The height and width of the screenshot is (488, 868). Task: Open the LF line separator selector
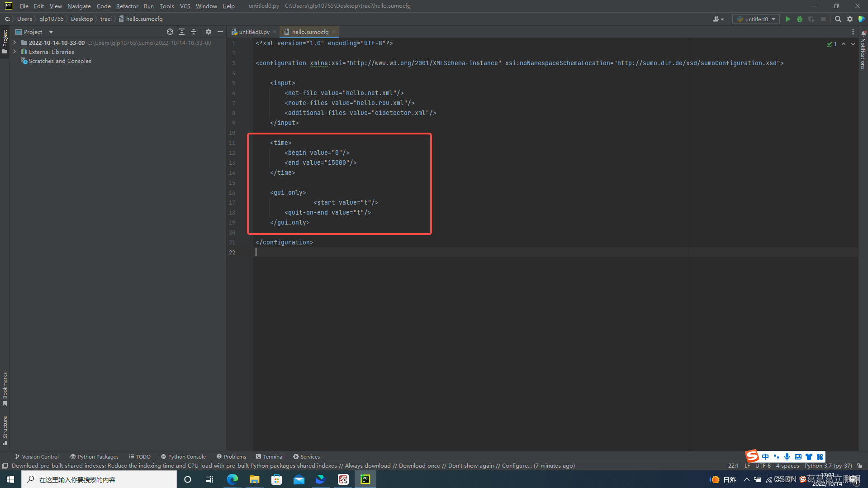(x=747, y=466)
